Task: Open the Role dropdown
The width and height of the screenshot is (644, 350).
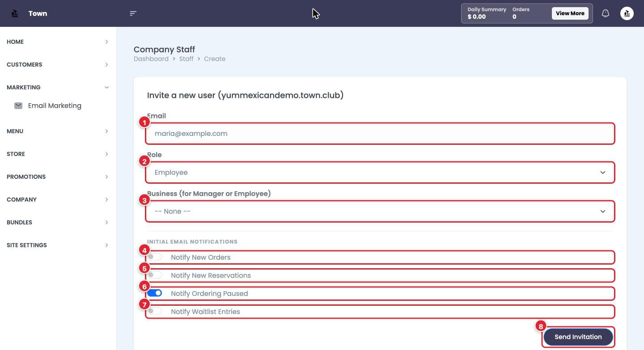Action: coord(380,173)
